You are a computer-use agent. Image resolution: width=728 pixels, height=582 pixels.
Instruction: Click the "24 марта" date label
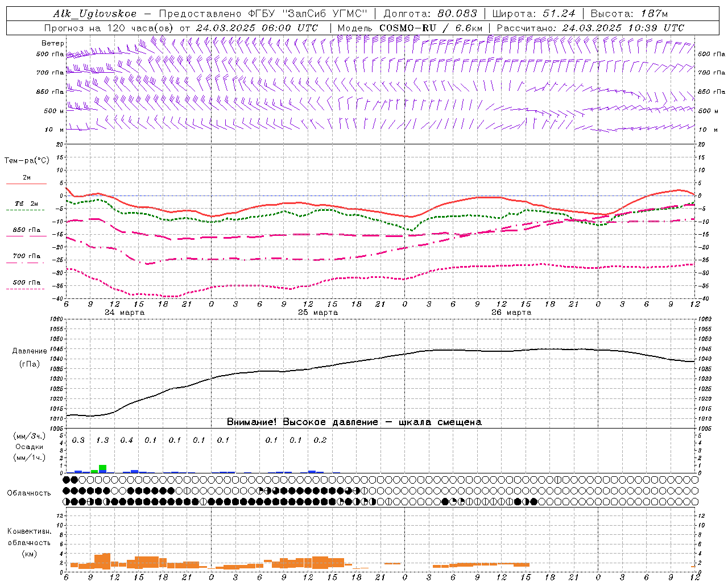point(125,313)
